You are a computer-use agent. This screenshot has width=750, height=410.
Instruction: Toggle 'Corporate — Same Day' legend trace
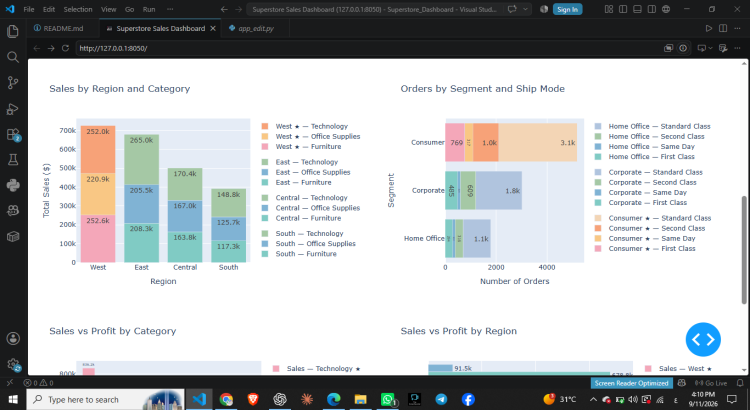click(x=640, y=192)
